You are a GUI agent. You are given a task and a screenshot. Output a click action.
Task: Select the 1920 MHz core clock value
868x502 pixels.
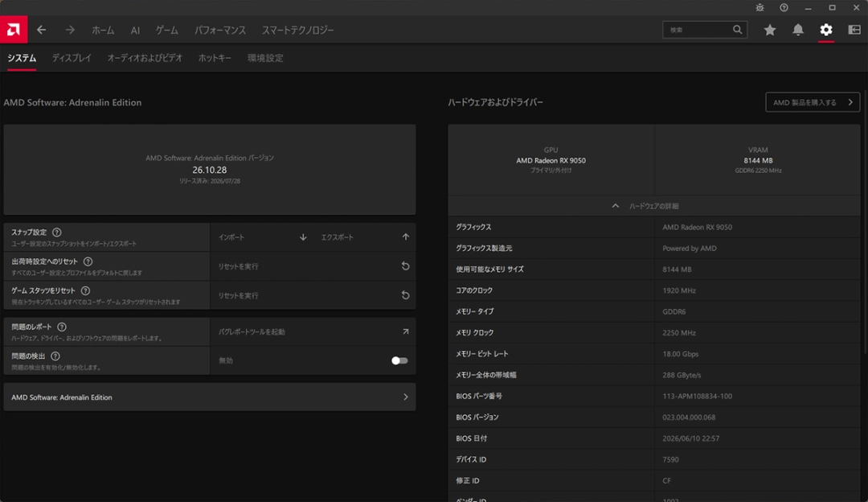click(x=678, y=290)
